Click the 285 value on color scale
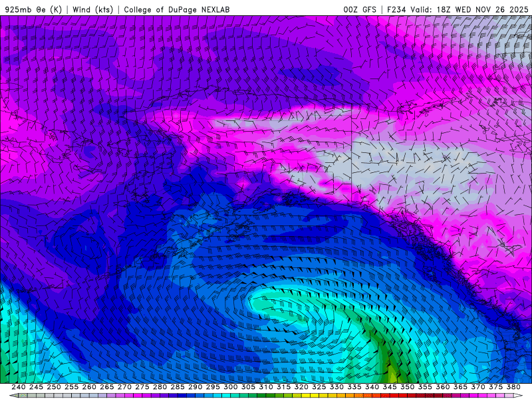 (x=178, y=387)
